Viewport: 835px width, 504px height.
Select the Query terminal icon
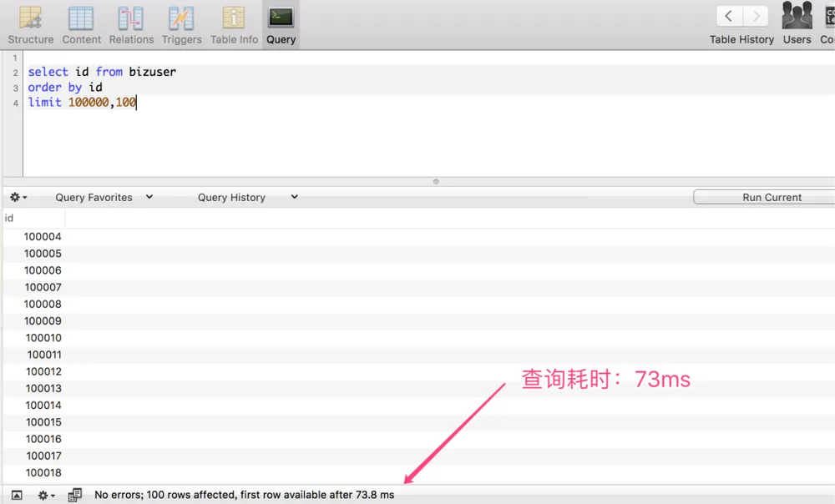[x=281, y=17]
